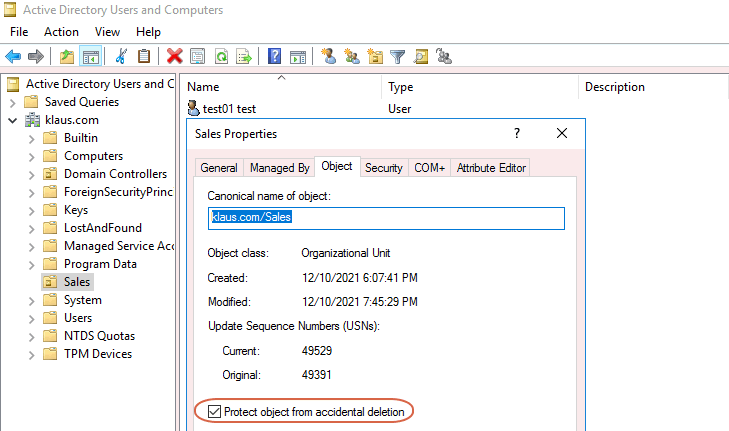Add objects to a group icon
Viewport: 729px width, 431px height.
[444, 57]
